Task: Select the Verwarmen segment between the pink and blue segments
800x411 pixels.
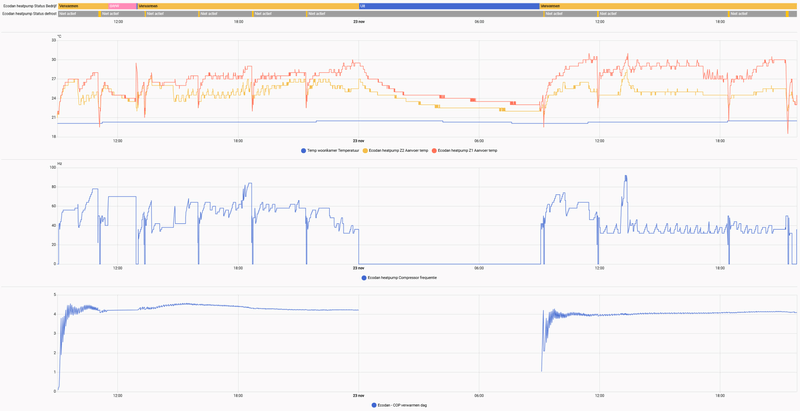Action: (x=248, y=6)
